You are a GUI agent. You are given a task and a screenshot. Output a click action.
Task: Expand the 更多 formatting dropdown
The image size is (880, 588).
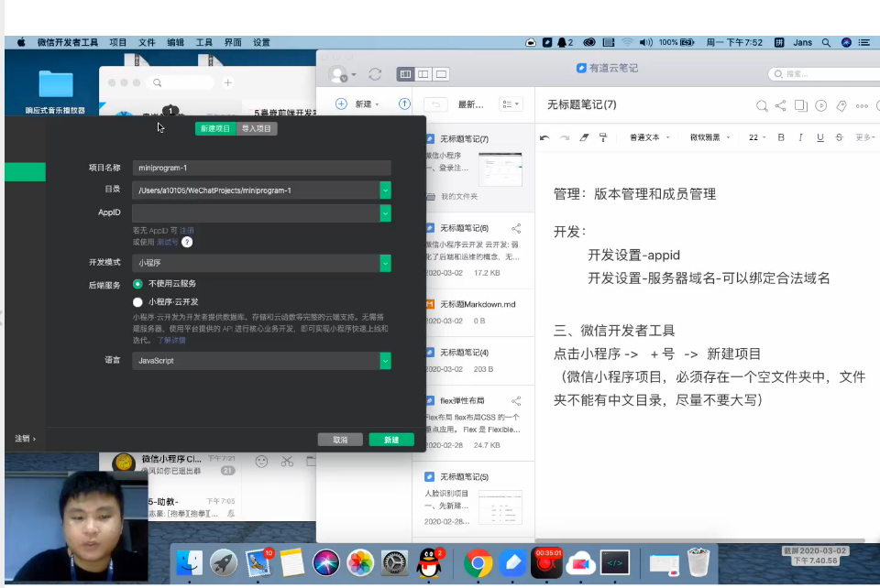point(864,137)
